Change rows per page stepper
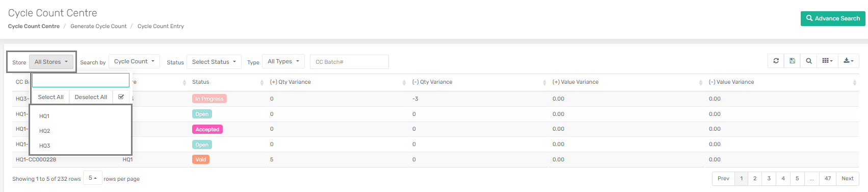The width and height of the screenshot is (868, 192). (x=93, y=178)
